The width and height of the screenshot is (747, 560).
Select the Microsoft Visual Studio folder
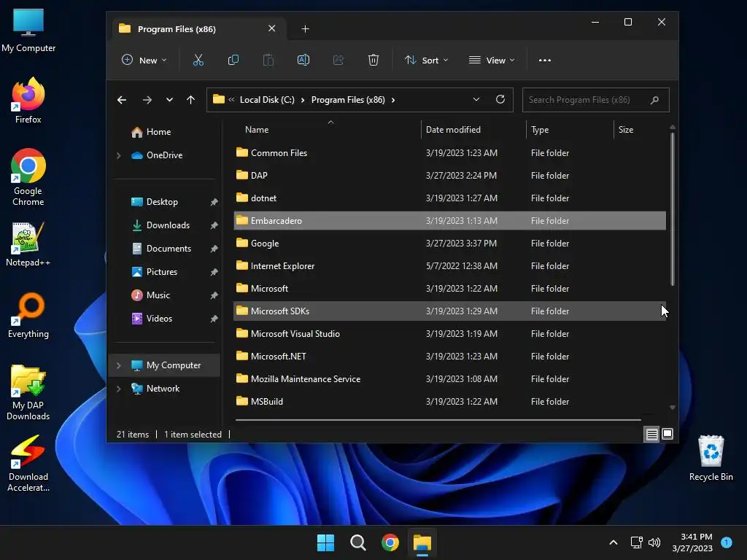tap(449, 334)
